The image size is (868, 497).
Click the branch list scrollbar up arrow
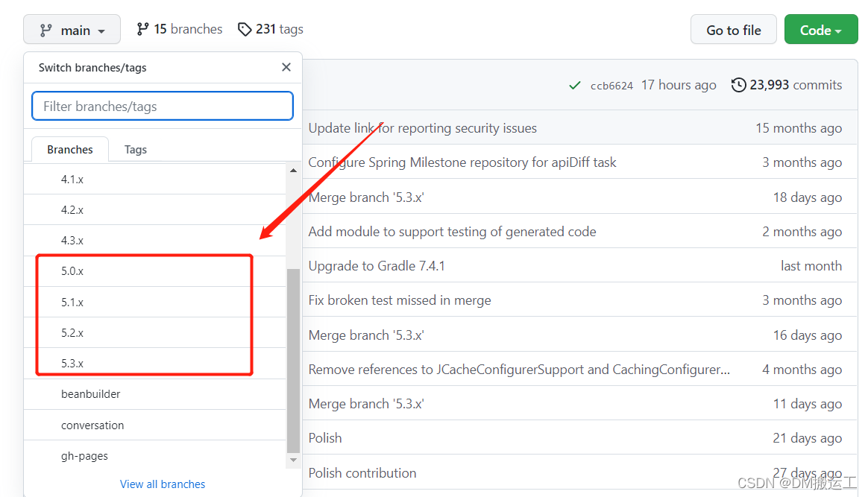click(x=293, y=171)
